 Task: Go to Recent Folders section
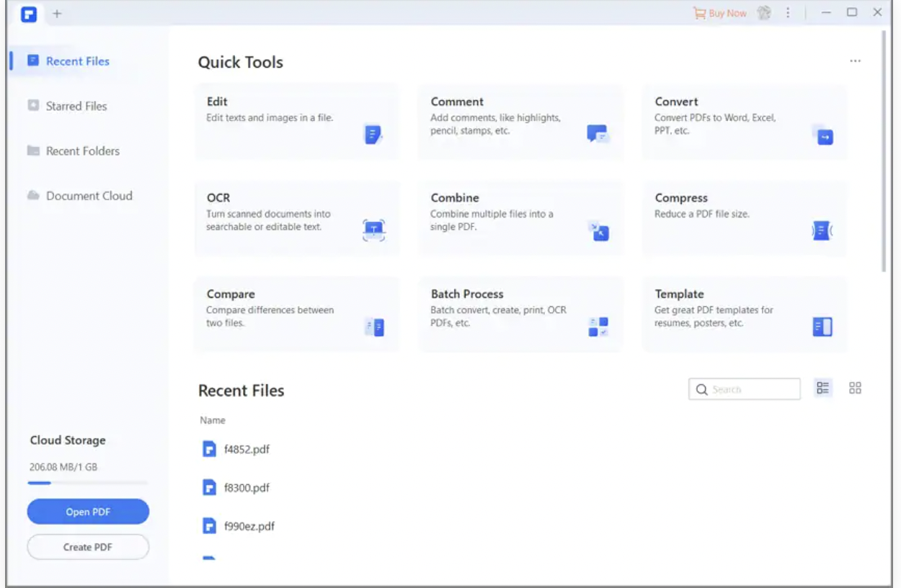(82, 151)
